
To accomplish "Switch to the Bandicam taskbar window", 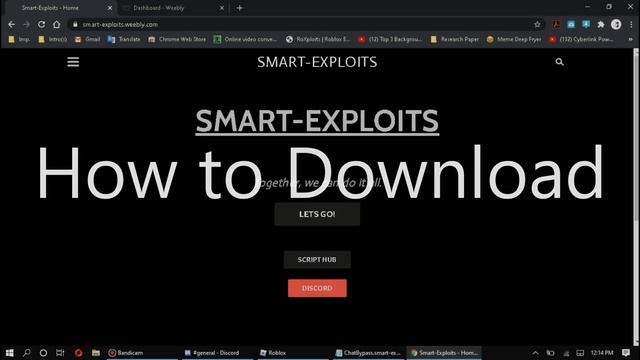I will [142, 353].
